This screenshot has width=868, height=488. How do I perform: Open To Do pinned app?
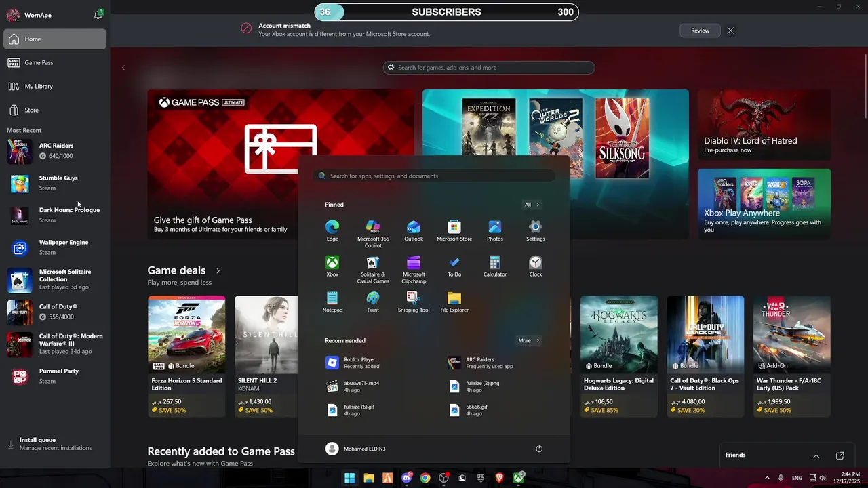(454, 266)
